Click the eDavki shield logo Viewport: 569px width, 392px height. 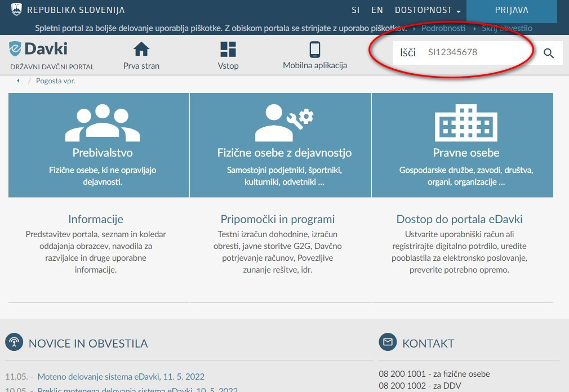[x=15, y=48]
